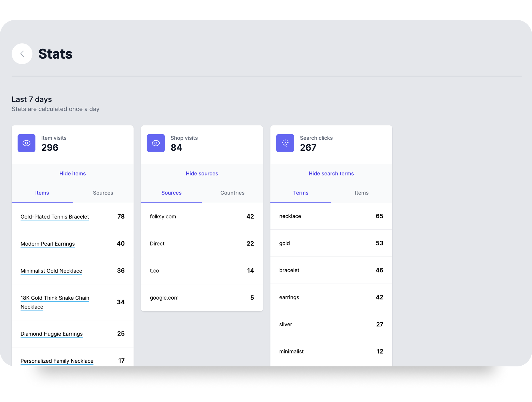Image resolution: width=532 pixels, height=402 pixels.
Task: Collapse sources with Hide sources
Action: pos(202,173)
